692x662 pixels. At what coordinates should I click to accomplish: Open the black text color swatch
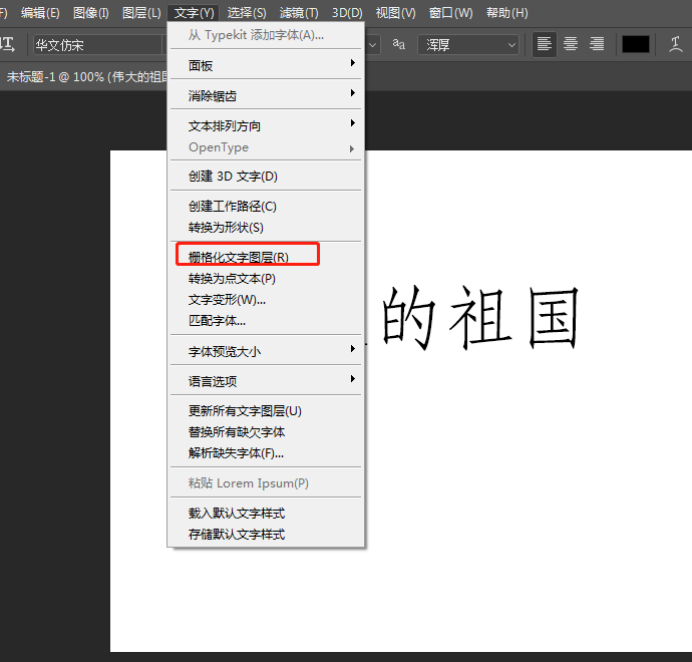pos(636,45)
